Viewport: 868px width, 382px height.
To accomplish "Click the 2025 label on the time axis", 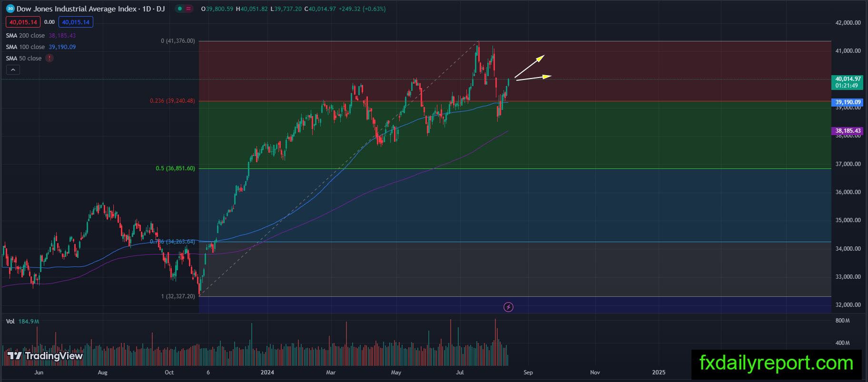I will 659,372.
